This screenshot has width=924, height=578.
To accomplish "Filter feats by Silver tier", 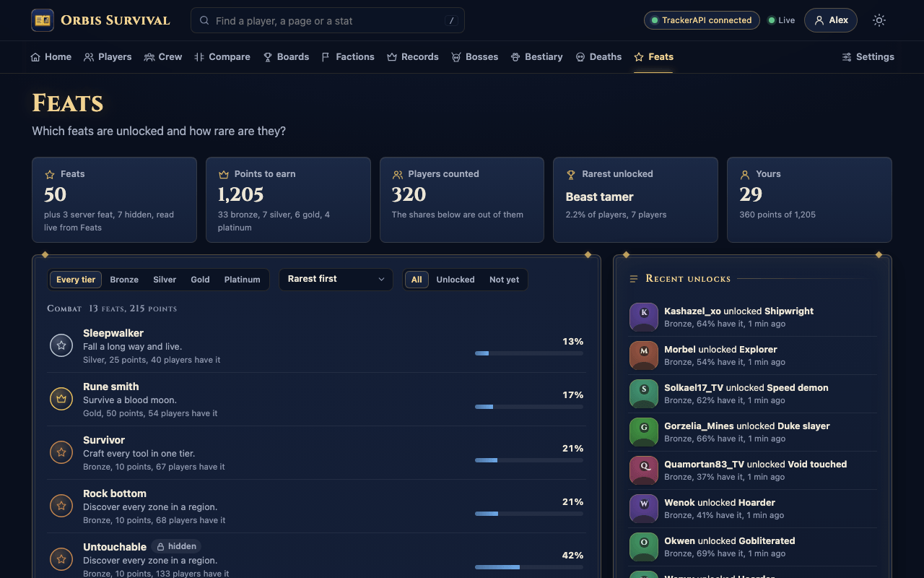I will coord(165,280).
